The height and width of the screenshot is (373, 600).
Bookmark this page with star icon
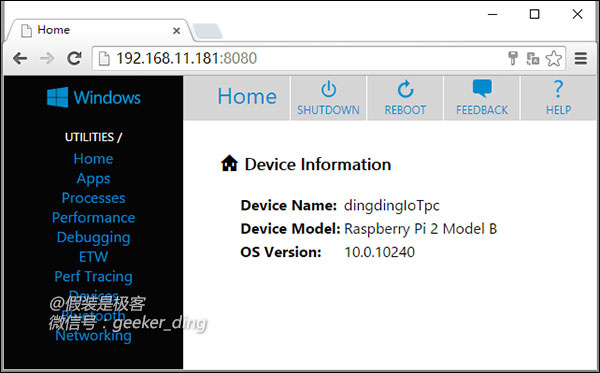point(554,59)
